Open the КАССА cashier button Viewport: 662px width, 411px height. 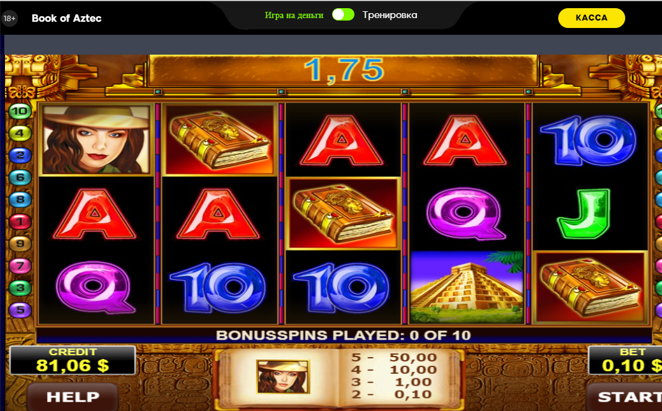(591, 18)
